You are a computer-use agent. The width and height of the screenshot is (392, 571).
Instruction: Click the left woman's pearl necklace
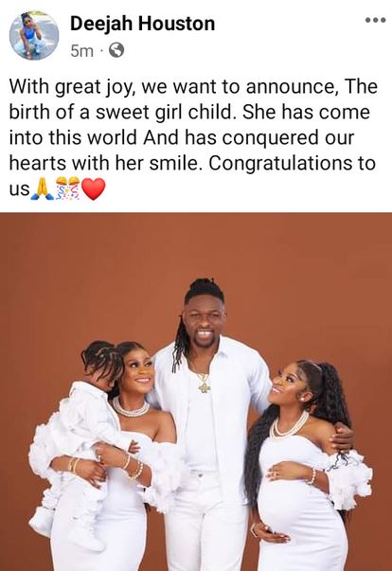131,408
